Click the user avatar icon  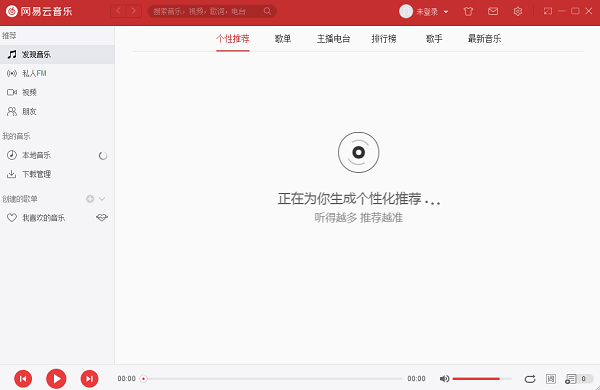coord(406,11)
